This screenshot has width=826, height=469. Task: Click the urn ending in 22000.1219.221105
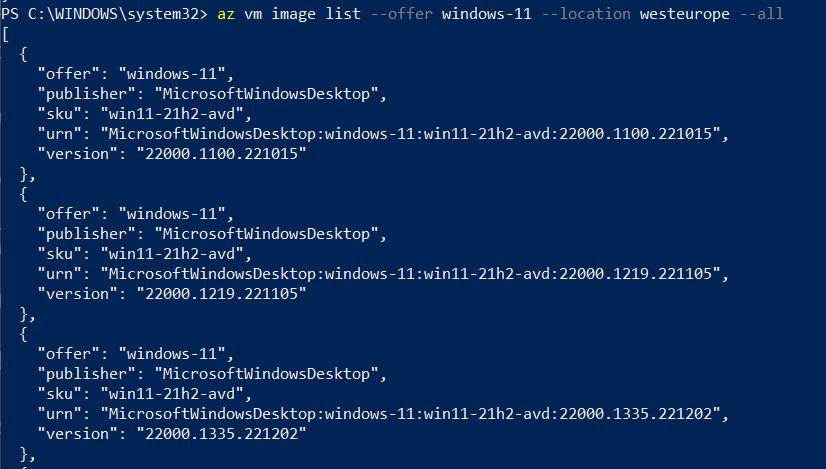415,274
